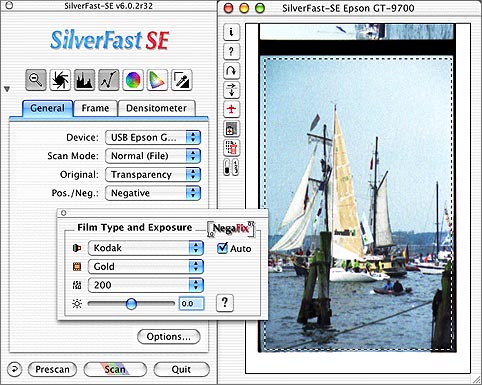482x385 pixels.
Task: Open the Scan Mode dropdown
Action: point(153,156)
